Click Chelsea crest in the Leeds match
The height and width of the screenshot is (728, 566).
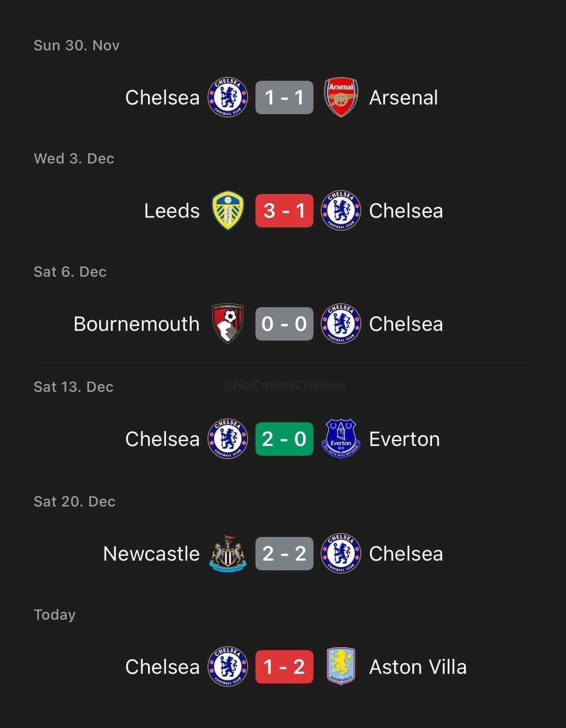341,210
